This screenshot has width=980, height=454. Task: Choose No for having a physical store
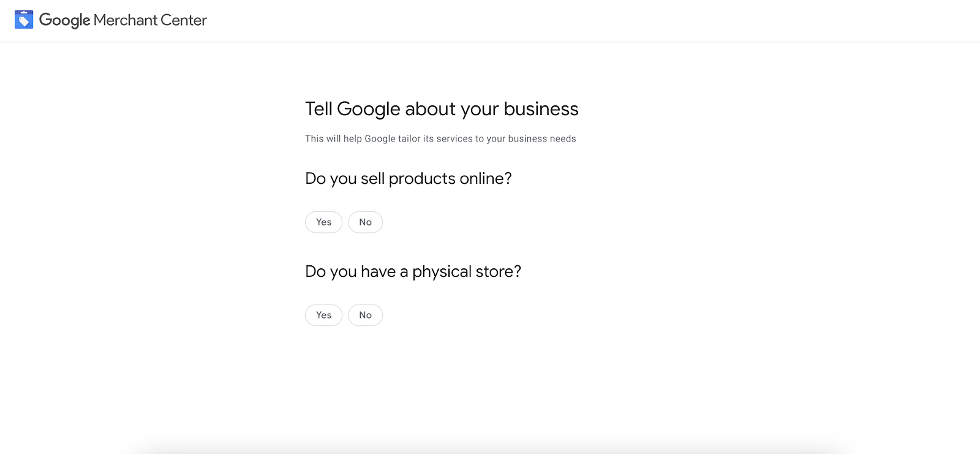pyautogui.click(x=365, y=315)
